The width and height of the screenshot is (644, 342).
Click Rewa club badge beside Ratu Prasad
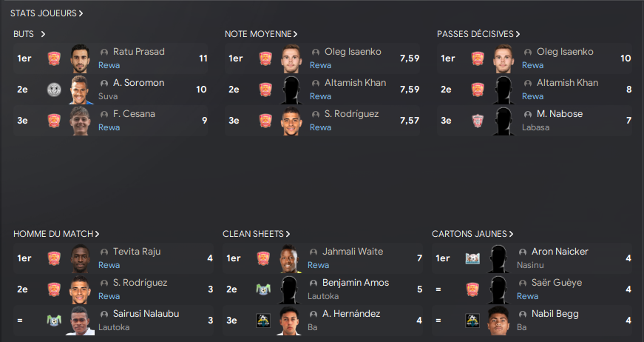53,58
